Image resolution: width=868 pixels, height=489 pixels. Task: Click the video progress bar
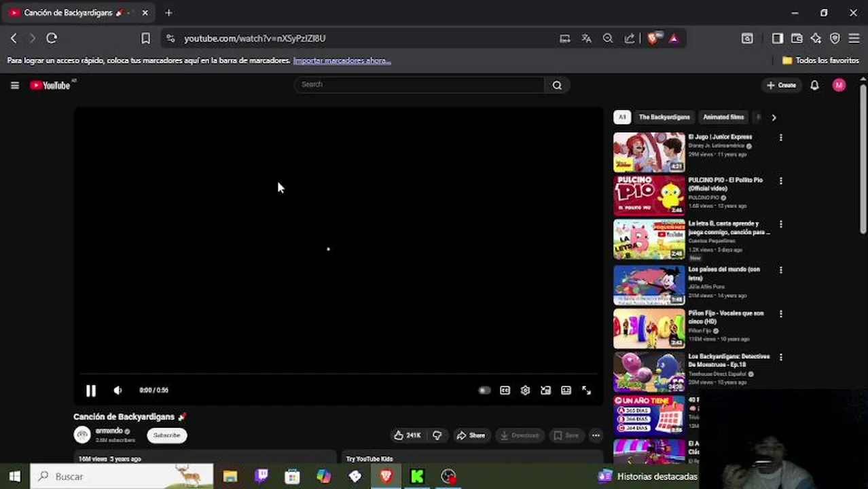[338, 374]
